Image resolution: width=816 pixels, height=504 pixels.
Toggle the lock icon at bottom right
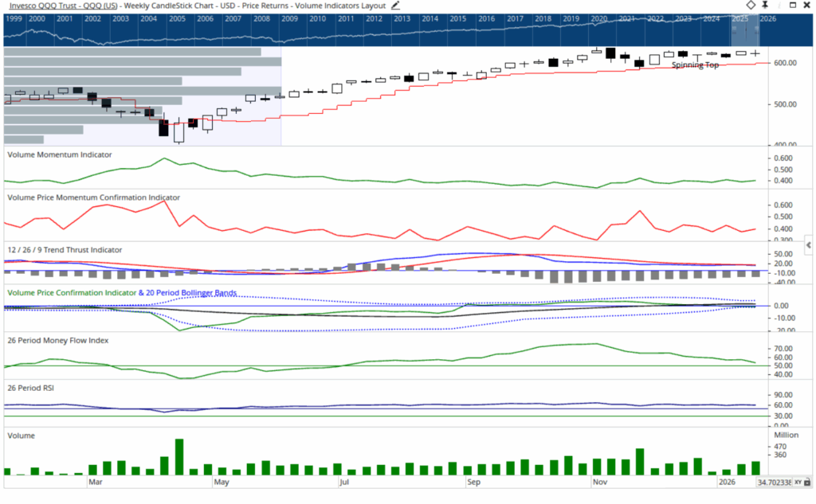click(809, 483)
